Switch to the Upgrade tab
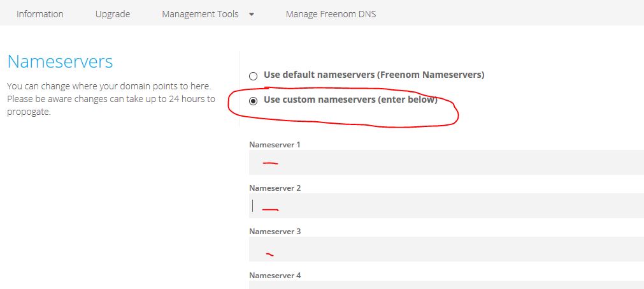Screen dimensions: 644x289 [113, 14]
